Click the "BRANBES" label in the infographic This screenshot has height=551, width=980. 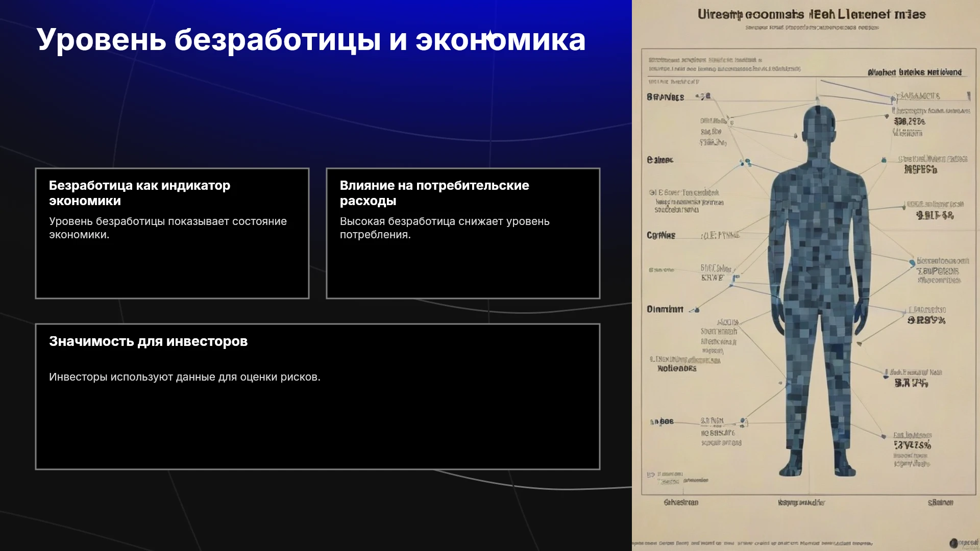click(x=665, y=97)
